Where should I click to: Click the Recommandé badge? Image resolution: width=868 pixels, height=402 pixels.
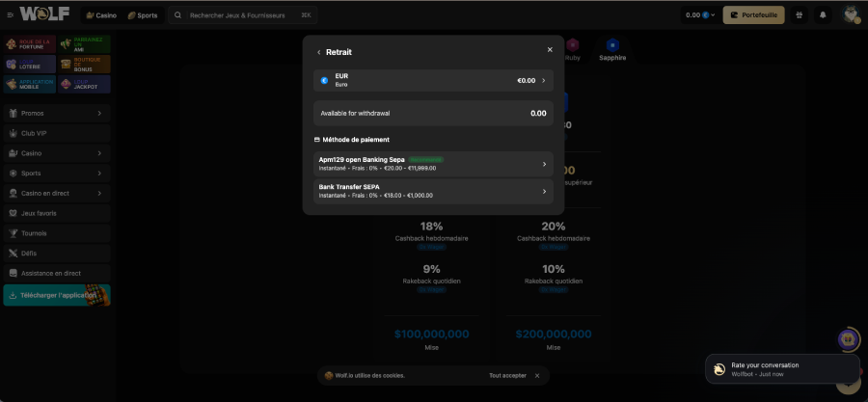tap(426, 160)
